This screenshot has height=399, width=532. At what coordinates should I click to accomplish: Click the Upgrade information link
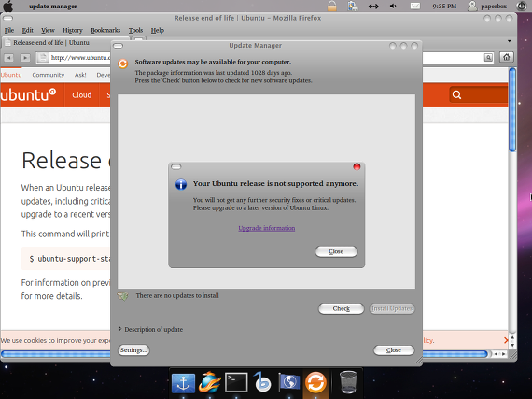(x=266, y=228)
